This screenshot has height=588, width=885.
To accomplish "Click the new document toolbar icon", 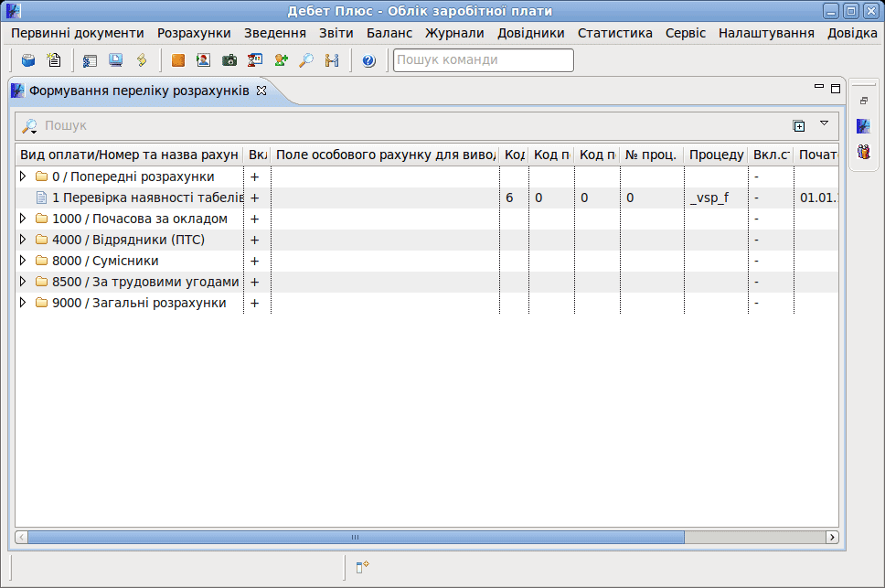I will point(54,60).
